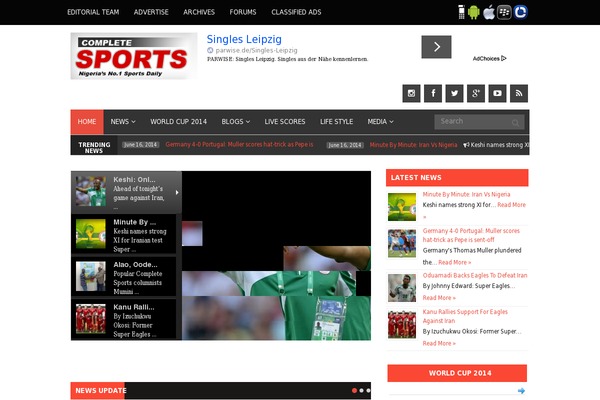Open the BlackBerry app icon
The height and width of the screenshot is (400, 600).
(504, 12)
